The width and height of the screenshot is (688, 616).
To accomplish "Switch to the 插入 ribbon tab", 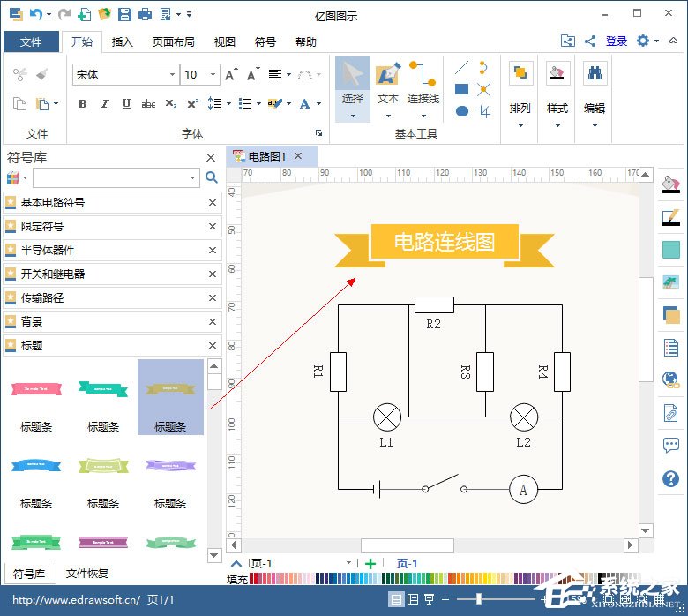I will 123,41.
